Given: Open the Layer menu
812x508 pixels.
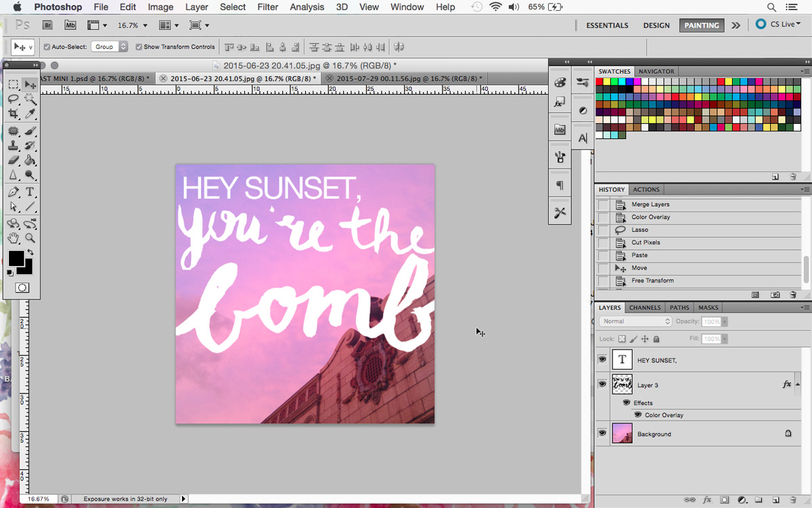Looking at the screenshot, I should pyautogui.click(x=197, y=7).
